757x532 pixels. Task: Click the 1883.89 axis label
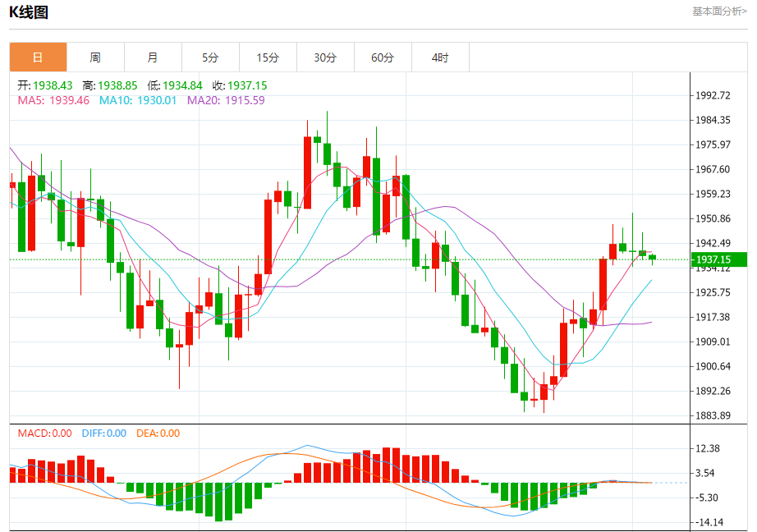(713, 415)
